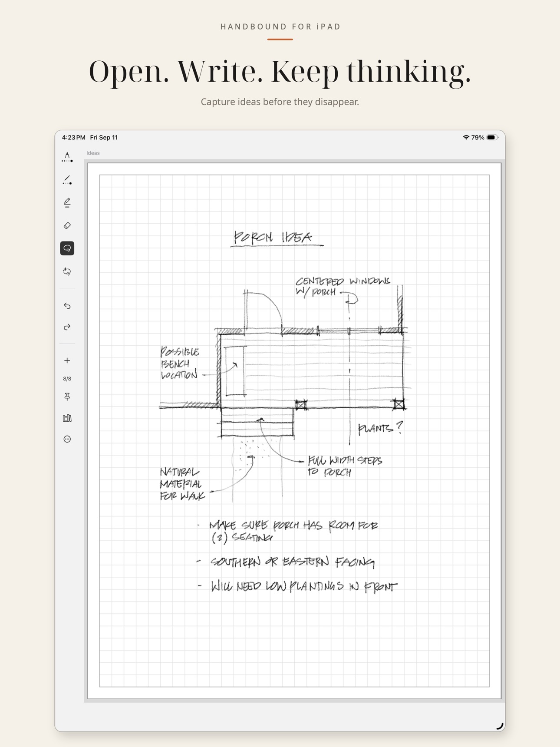The image size is (560, 747).
Task: Pin the current page
Action: 67,397
